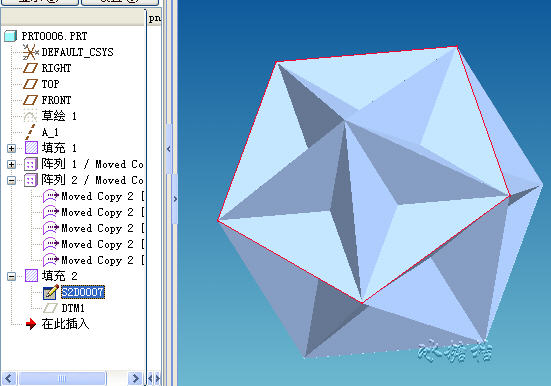The image size is (551, 386).
Task: Select the second Moved Copy 2 row
Action: click(93, 212)
